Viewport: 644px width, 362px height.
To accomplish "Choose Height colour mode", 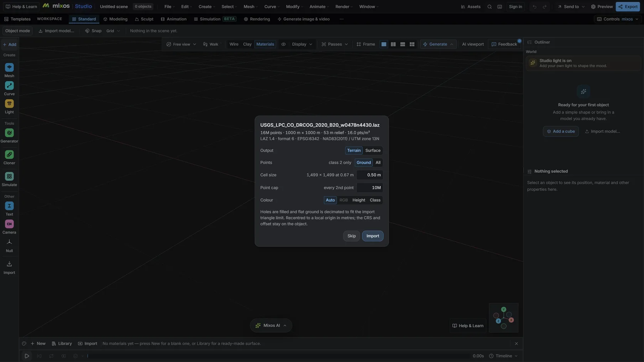I will [x=359, y=200].
